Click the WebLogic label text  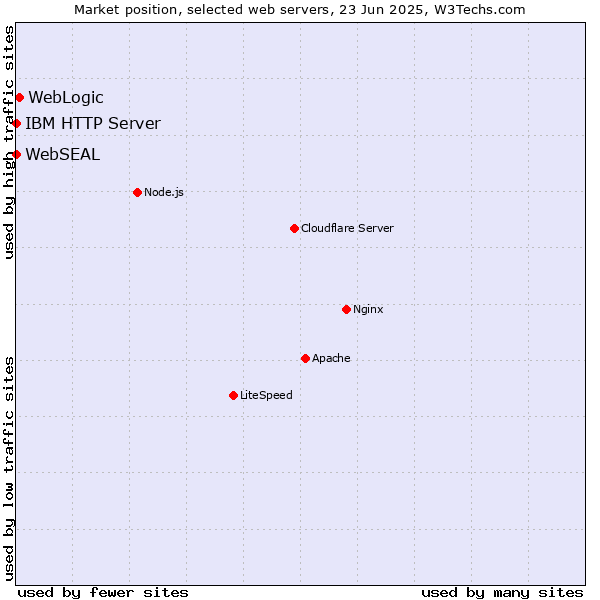coord(66,98)
